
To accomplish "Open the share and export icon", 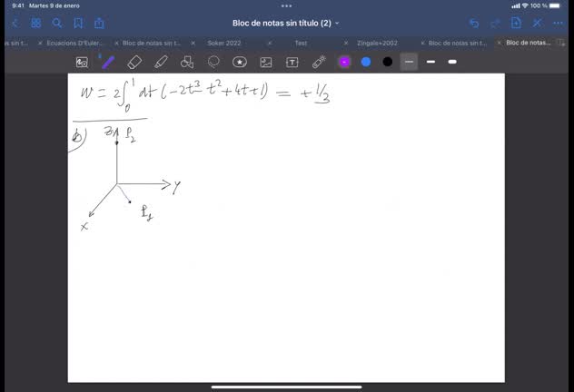I will point(99,24).
